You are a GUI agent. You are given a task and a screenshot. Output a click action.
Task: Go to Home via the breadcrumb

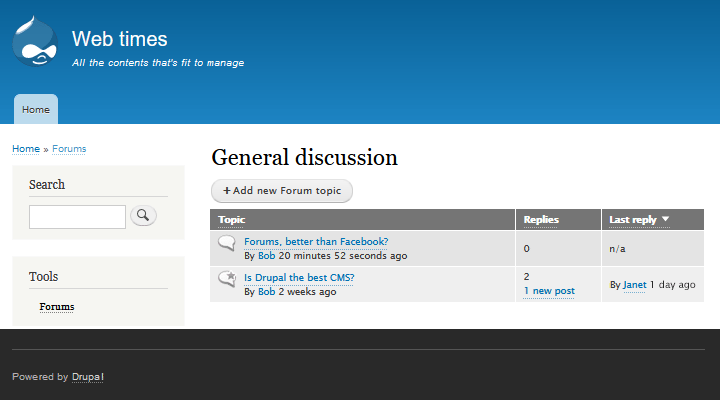(x=25, y=149)
